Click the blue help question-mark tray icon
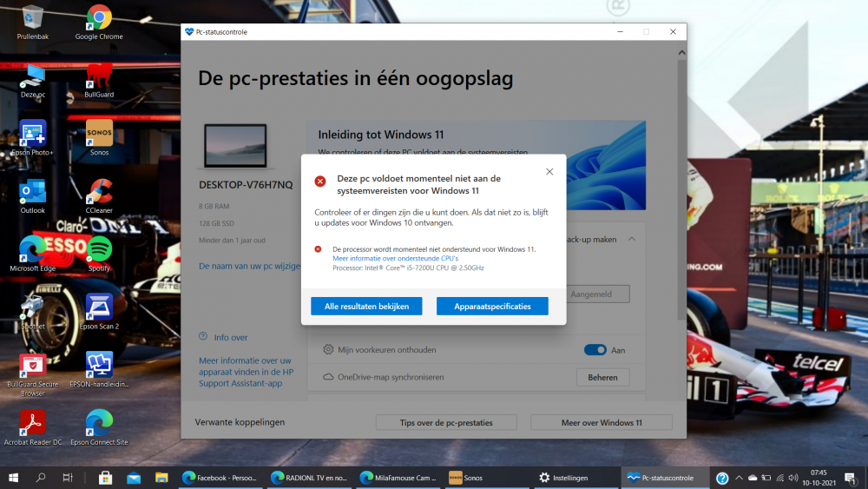Image resolution: width=868 pixels, height=489 pixels. pyautogui.click(x=722, y=478)
